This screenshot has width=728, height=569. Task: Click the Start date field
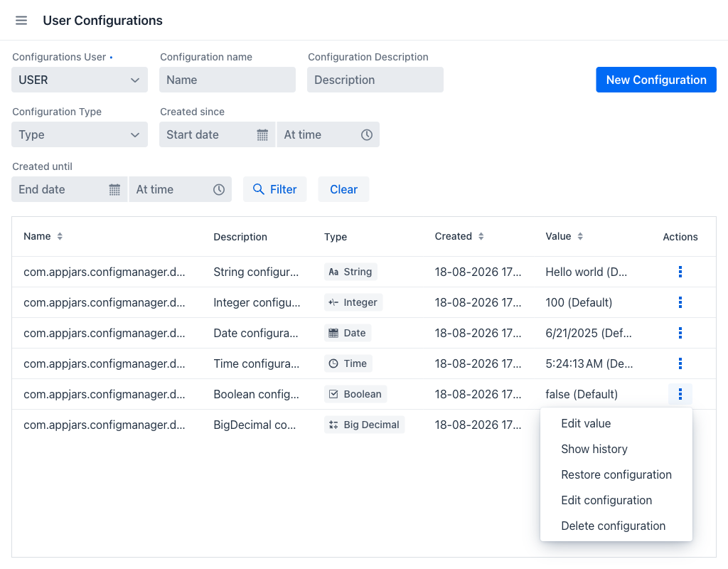pyautogui.click(x=218, y=134)
